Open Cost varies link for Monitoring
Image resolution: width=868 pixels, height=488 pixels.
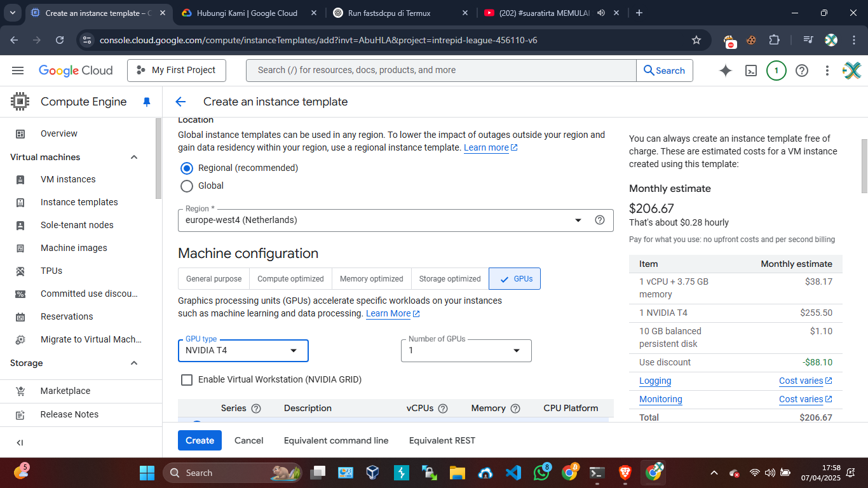pos(806,400)
